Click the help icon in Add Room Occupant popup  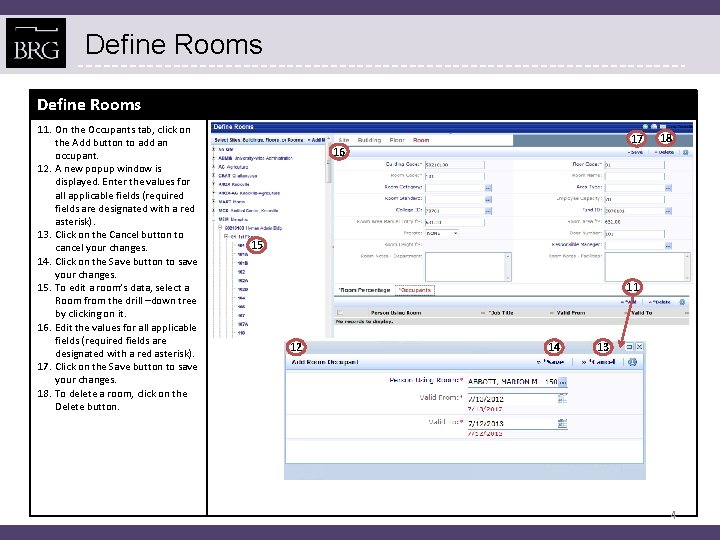(x=632, y=362)
